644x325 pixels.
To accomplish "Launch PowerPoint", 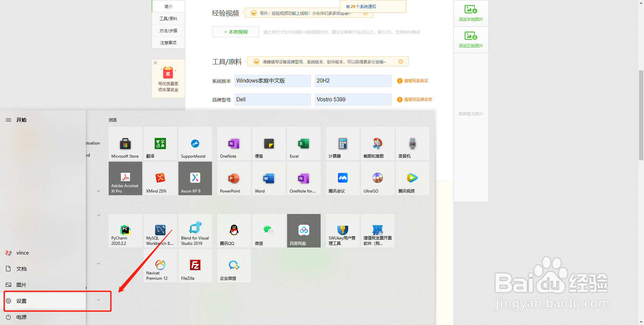I will (234, 178).
